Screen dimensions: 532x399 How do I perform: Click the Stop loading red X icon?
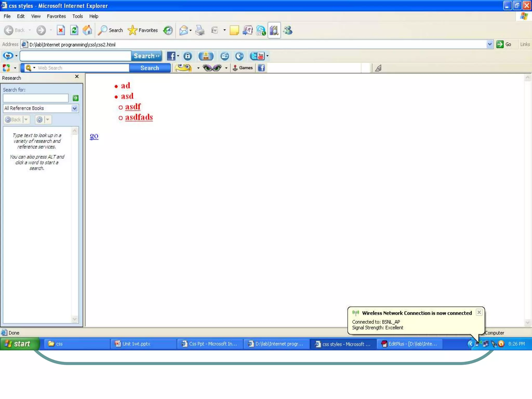[61, 30]
